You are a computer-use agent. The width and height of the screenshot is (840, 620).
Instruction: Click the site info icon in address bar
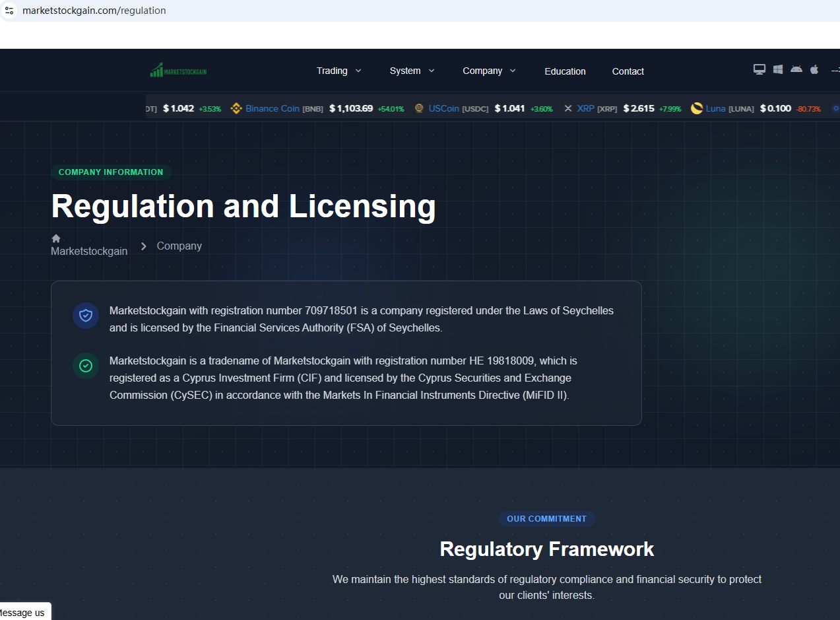(9, 11)
